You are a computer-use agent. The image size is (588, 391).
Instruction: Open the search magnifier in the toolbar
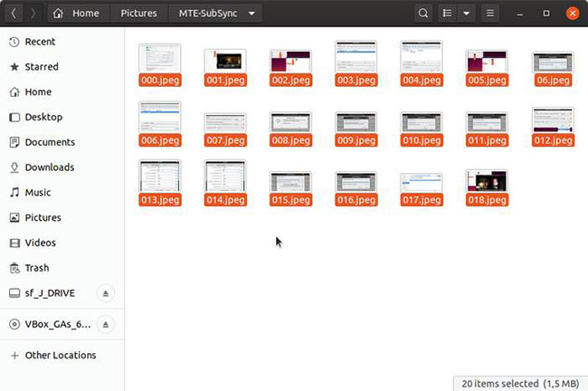423,14
